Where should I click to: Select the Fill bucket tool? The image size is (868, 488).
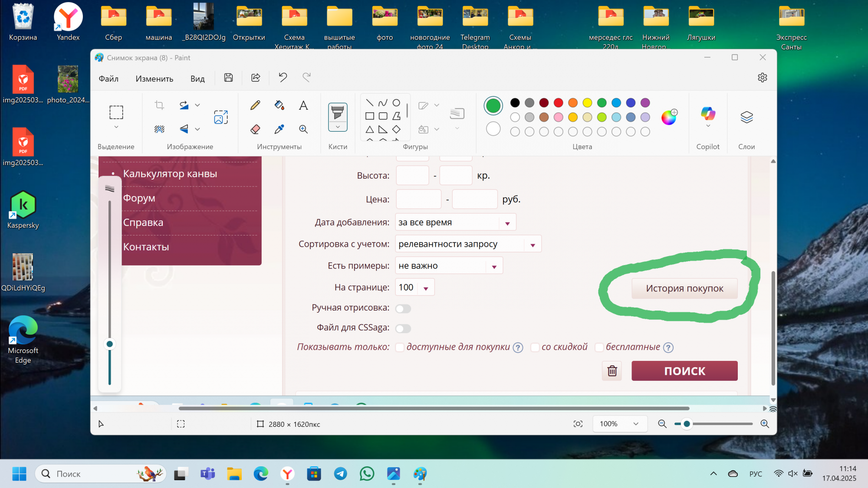coord(279,105)
